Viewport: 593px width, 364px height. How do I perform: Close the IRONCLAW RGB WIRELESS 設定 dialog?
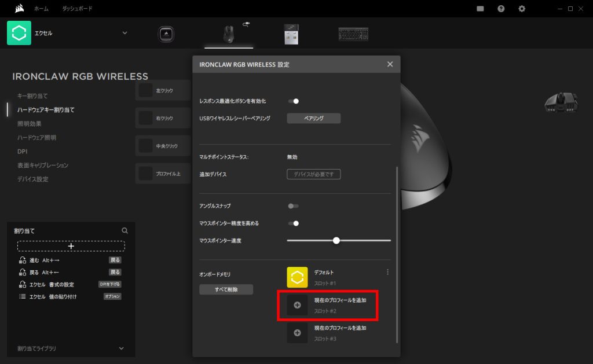(x=390, y=64)
